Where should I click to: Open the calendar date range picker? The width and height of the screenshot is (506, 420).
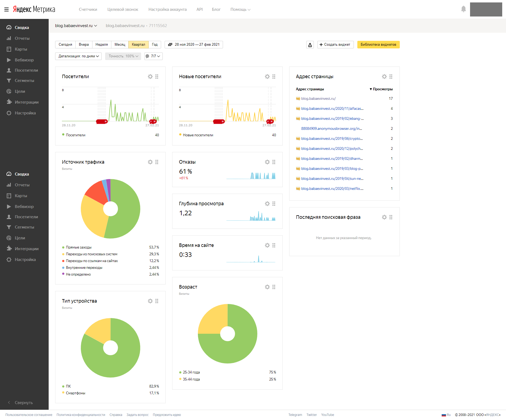click(x=194, y=45)
